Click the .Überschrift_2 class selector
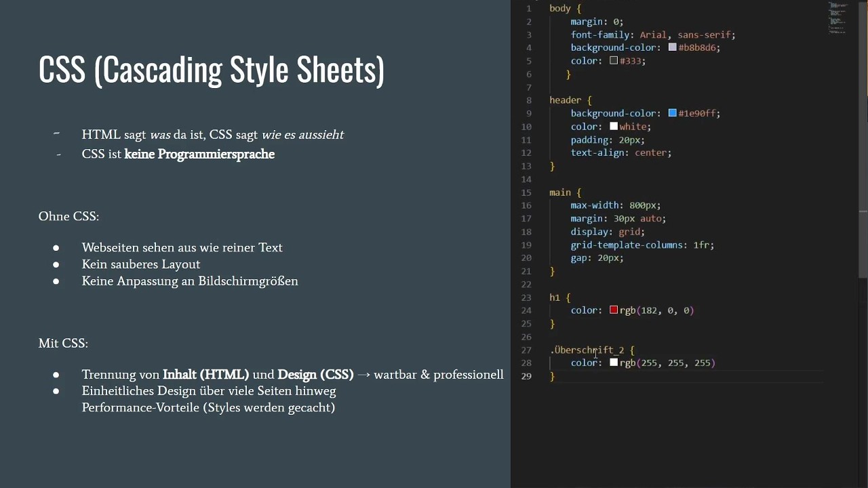Viewport: 868px width, 488px height. (x=587, y=350)
